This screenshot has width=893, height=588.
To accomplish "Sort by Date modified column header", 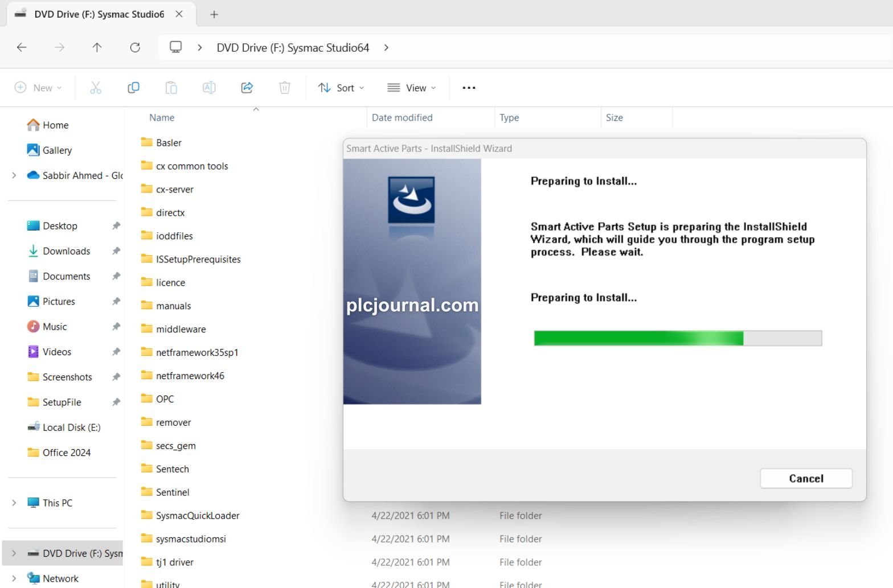I will point(402,117).
